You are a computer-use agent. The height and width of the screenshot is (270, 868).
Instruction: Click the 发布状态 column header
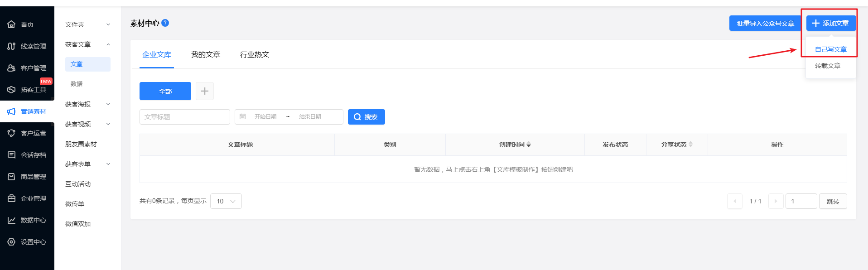[x=615, y=145]
